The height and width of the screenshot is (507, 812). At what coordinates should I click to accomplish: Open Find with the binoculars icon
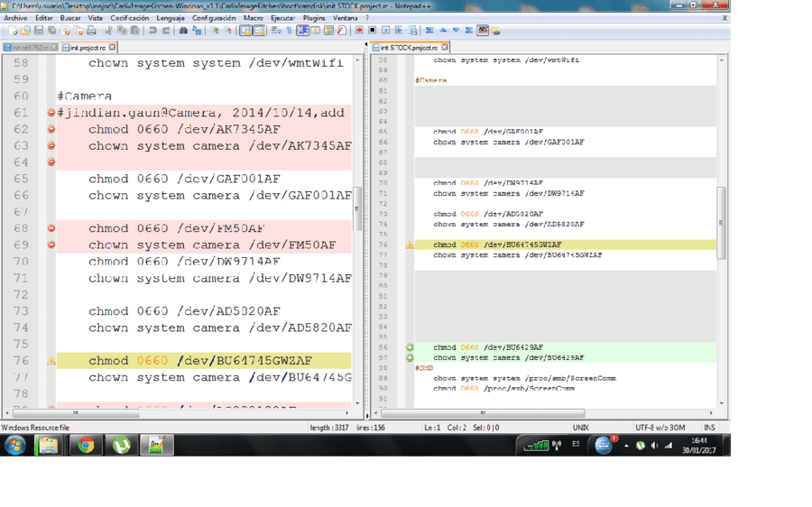[183, 31]
